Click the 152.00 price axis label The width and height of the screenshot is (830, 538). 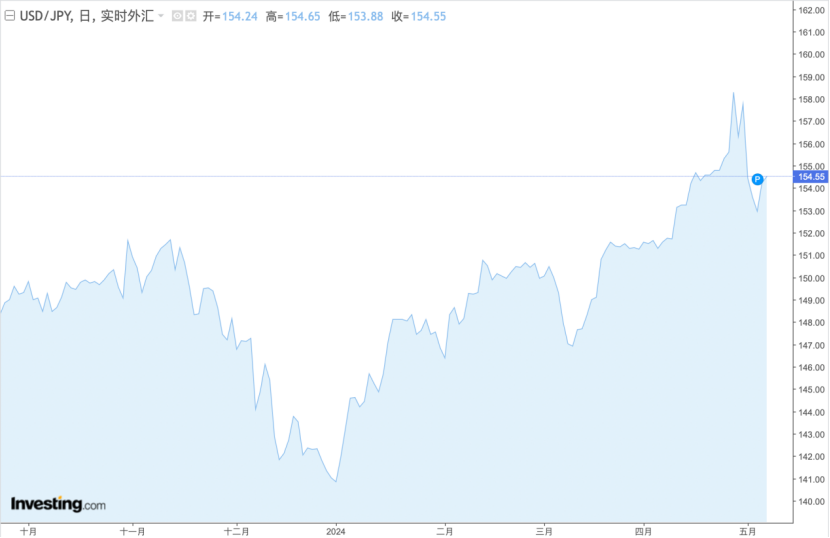(811, 233)
